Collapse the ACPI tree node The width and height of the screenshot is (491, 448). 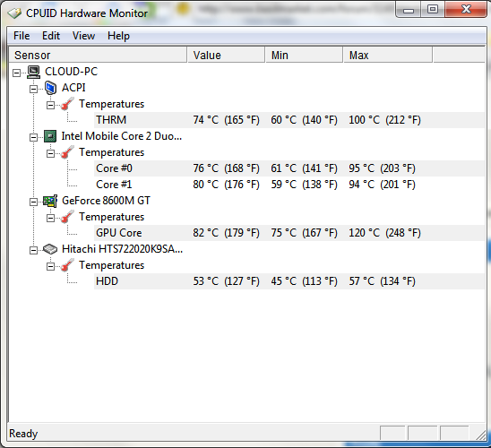coord(33,89)
